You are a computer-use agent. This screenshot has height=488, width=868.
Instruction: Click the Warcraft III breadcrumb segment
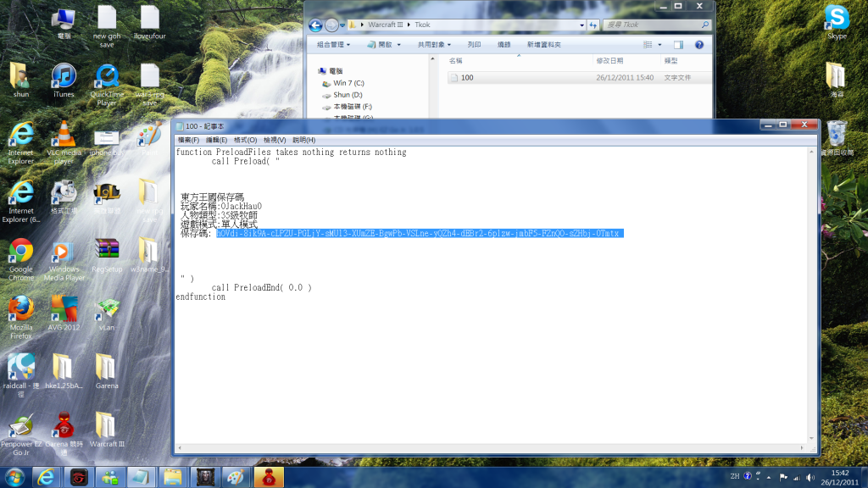(x=386, y=25)
